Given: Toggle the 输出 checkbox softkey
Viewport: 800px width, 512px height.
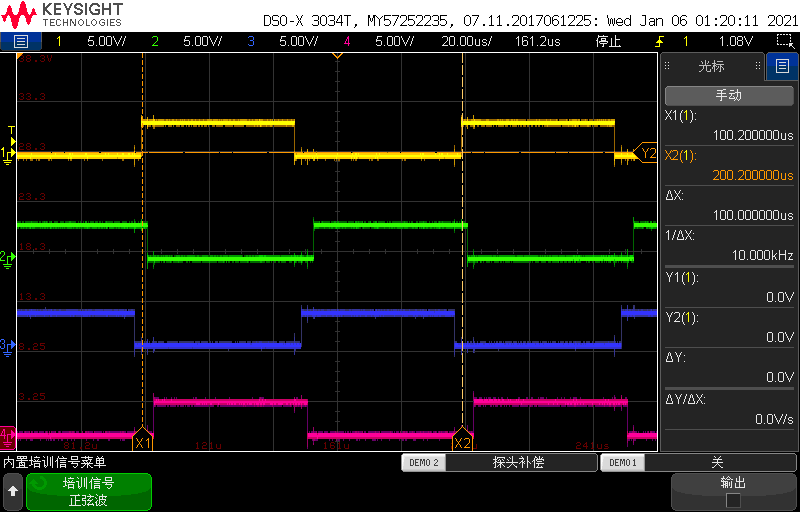Looking at the screenshot, I should pos(733,492).
